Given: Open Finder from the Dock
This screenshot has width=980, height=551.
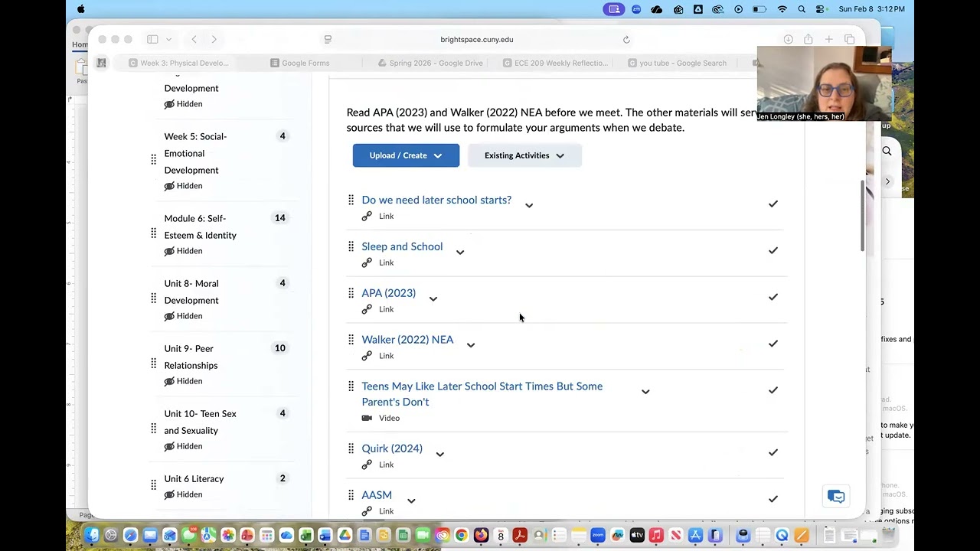Looking at the screenshot, I should pos(91,536).
